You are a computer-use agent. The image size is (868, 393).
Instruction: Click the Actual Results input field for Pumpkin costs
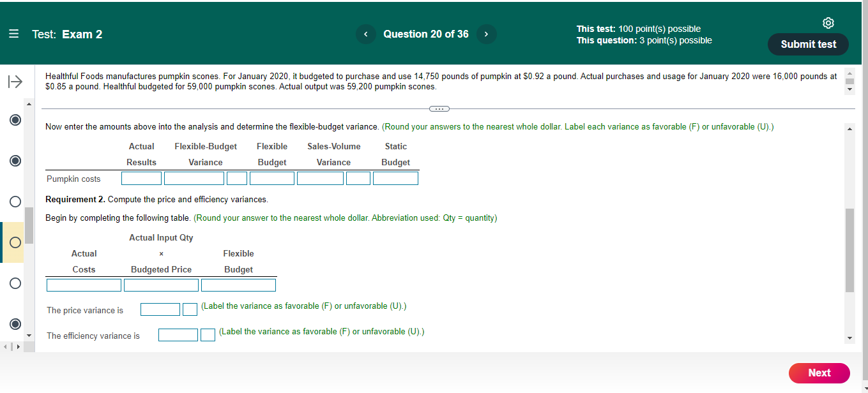click(x=141, y=177)
